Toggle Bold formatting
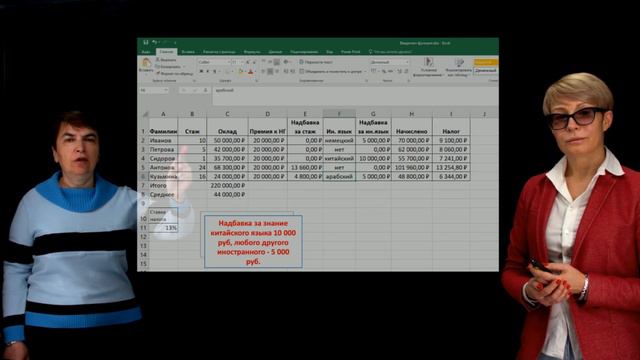This screenshot has height=360, width=640. pyautogui.click(x=201, y=71)
